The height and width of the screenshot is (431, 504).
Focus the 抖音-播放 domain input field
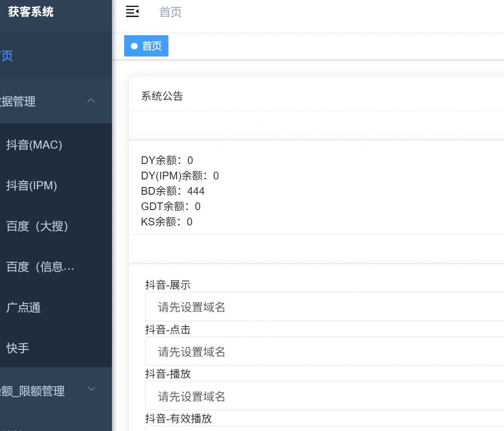325,396
